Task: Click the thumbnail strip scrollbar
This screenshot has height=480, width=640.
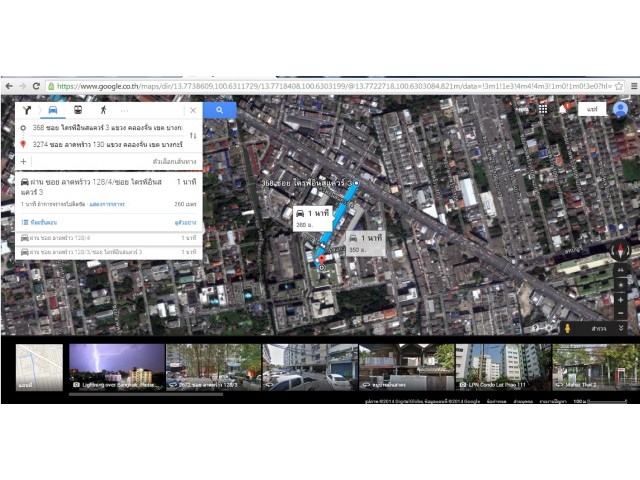Action: click(x=146, y=394)
